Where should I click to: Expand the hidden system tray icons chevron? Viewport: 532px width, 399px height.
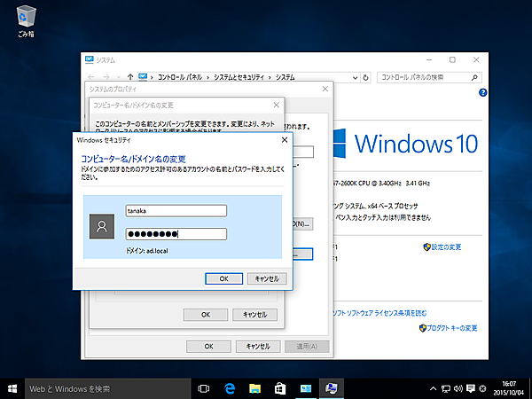[432, 388]
